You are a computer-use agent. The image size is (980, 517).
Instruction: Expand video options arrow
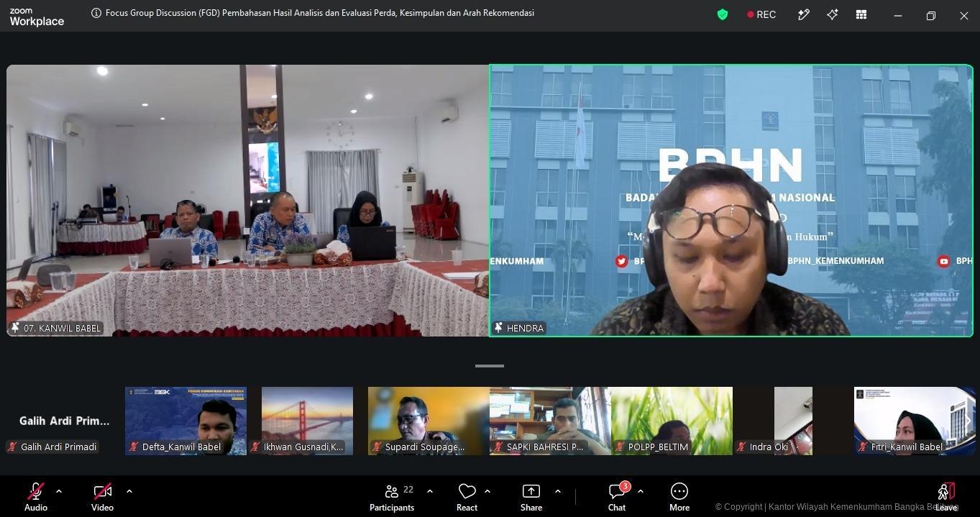pos(129,491)
